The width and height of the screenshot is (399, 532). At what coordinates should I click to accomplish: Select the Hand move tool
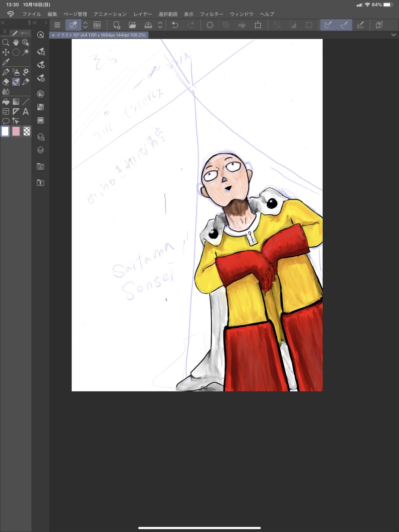click(x=15, y=42)
